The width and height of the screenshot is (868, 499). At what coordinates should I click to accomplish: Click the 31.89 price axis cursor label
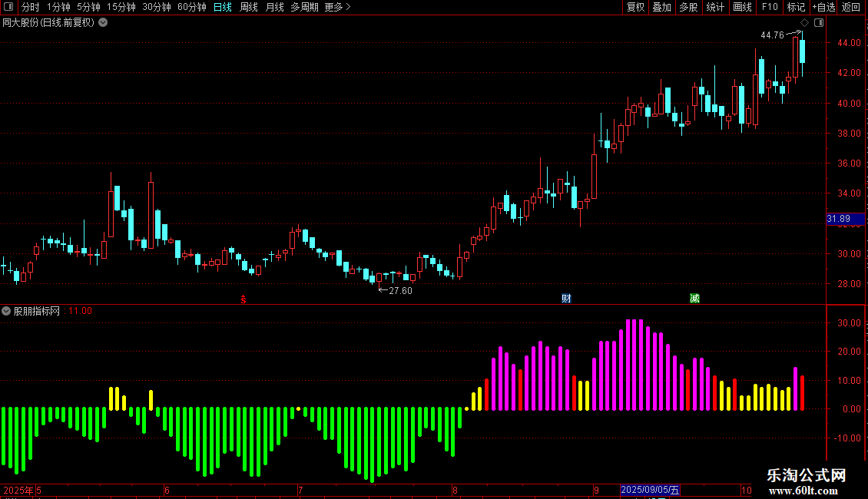(x=845, y=219)
